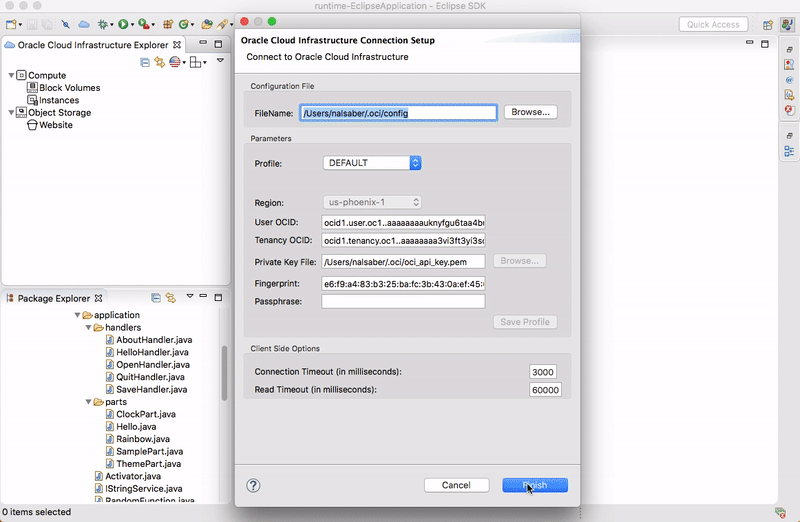This screenshot has height=522, width=800.
Task: Select the Package Explorer tab
Action: pyautogui.click(x=54, y=298)
